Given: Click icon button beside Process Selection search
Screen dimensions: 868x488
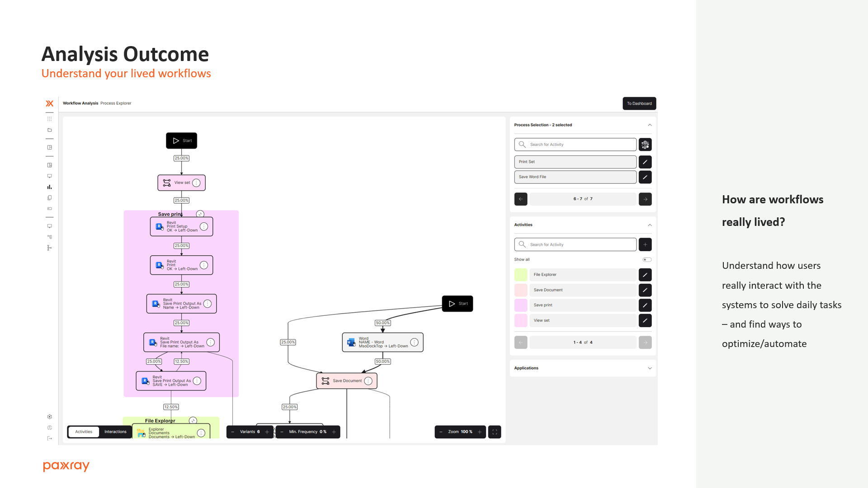Looking at the screenshot, I should [645, 145].
